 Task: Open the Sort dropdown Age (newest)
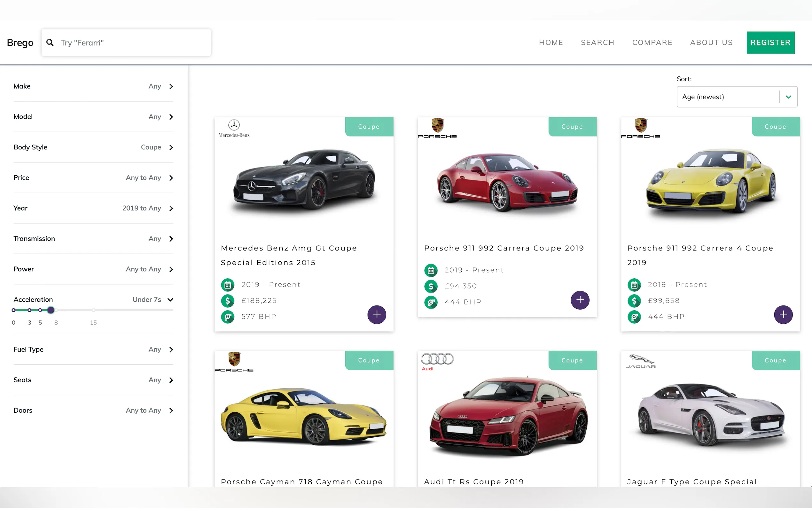(x=737, y=97)
